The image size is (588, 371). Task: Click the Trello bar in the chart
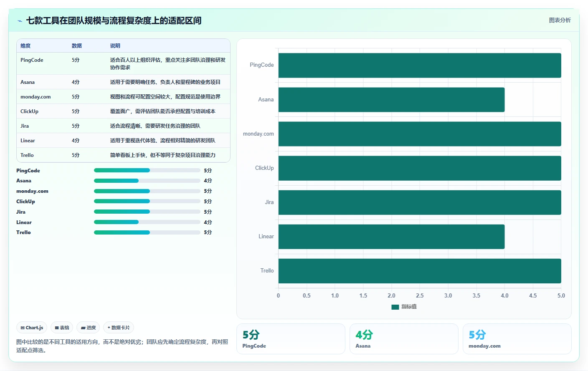point(420,271)
